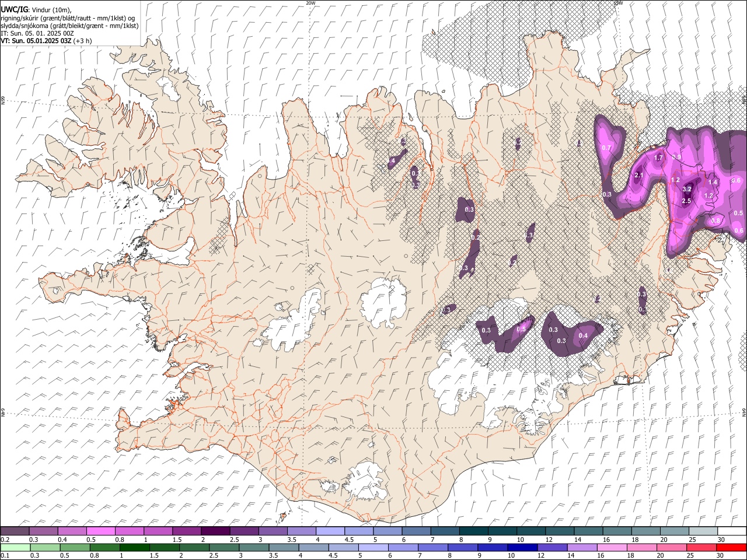Click the upper legend swatch between 2 and 2.5
The width and height of the screenshot is (747, 560).
point(215,531)
